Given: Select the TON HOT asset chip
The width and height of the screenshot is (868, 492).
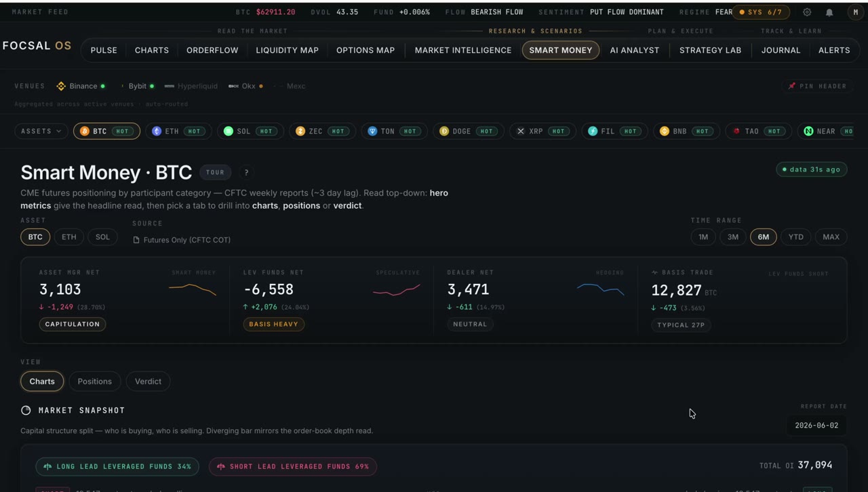Looking at the screenshot, I should pos(394,131).
